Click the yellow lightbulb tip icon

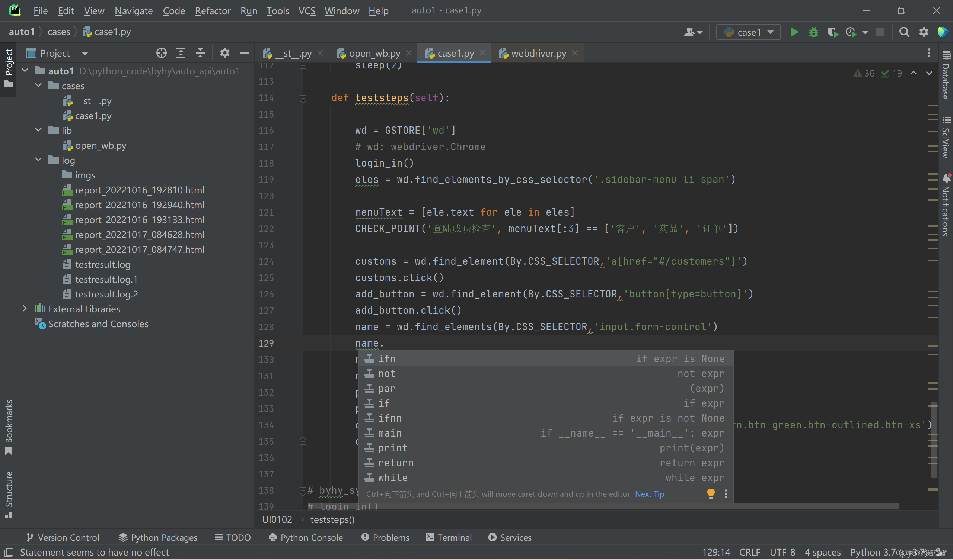click(711, 493)
